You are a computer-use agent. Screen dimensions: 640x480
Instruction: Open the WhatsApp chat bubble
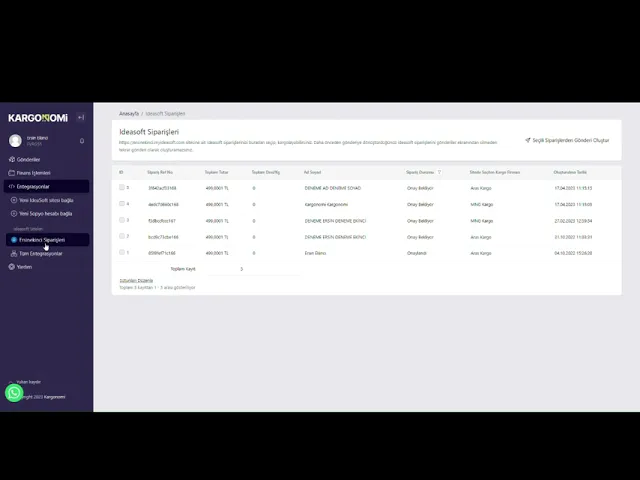[x=14, y=393]
